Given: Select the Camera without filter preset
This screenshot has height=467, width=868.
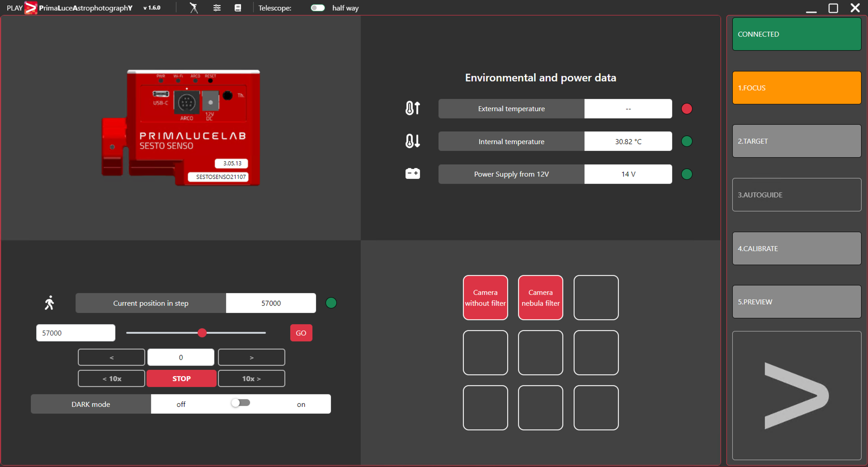Looking at the screenshot, I should click(485, 298).
